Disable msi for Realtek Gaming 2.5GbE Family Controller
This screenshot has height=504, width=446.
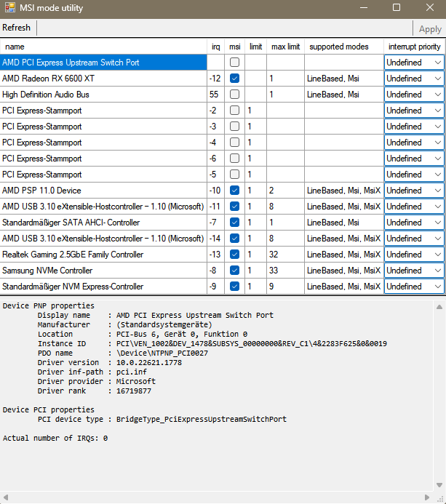pyautogui.click(x=235, y=255)
